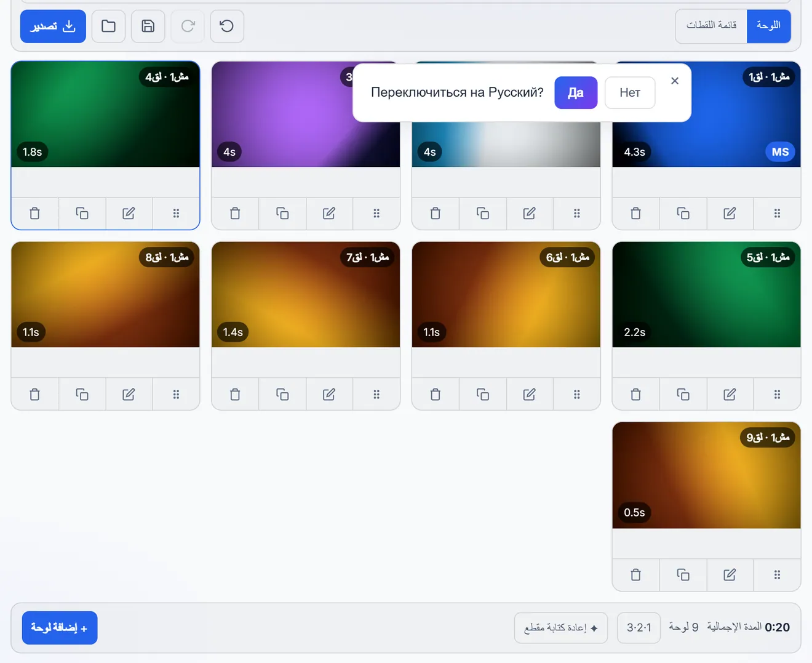The width and height of the screenshot is (812, 663).
Task: Edit the مش1 · لق6 panel
Action: click(529, 394)
